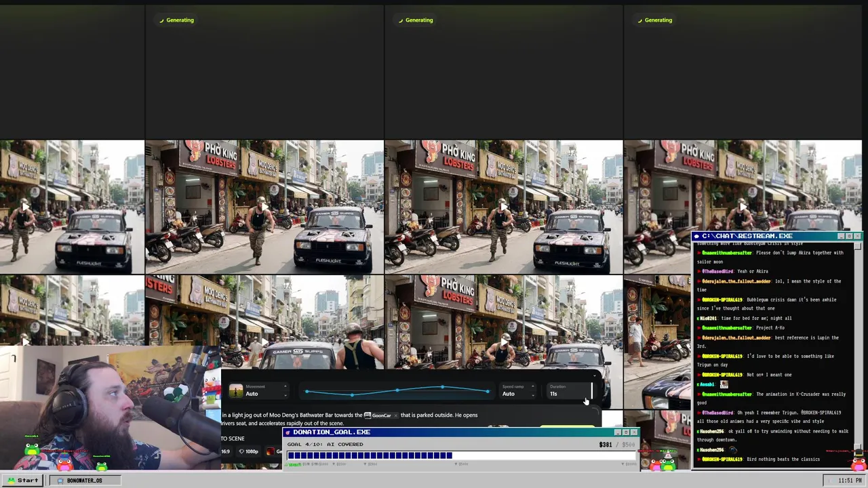Click the Movement preset thumbnail icon
This screenshot has width=868, height=488.
(235, 391)
